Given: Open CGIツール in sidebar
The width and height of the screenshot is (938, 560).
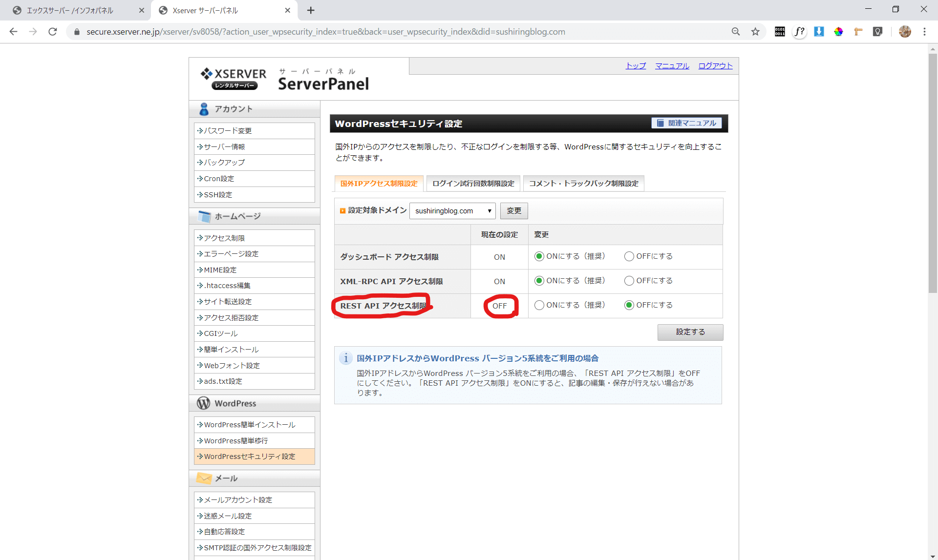Looking at the screenshot, I should click(254, 333).
